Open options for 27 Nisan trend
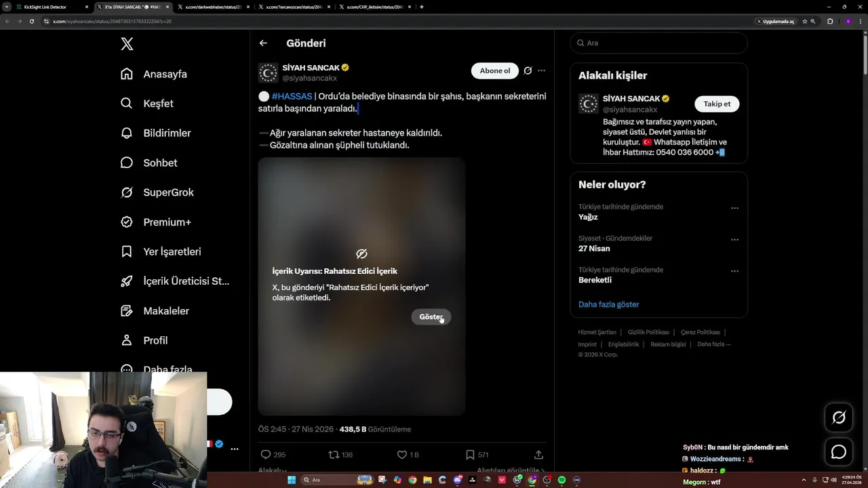This screenshot has height=488, width=868. coord(734,240)
